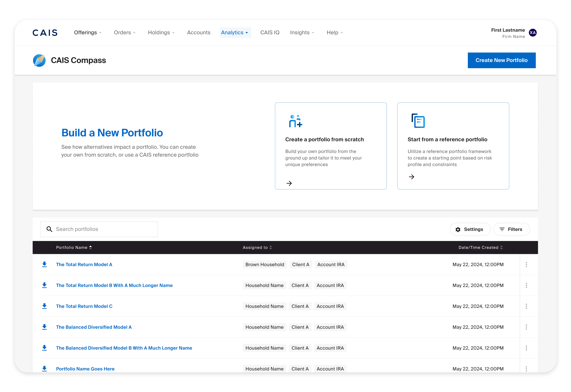
Task: Open the Filters panel
Action: [511, 229]
